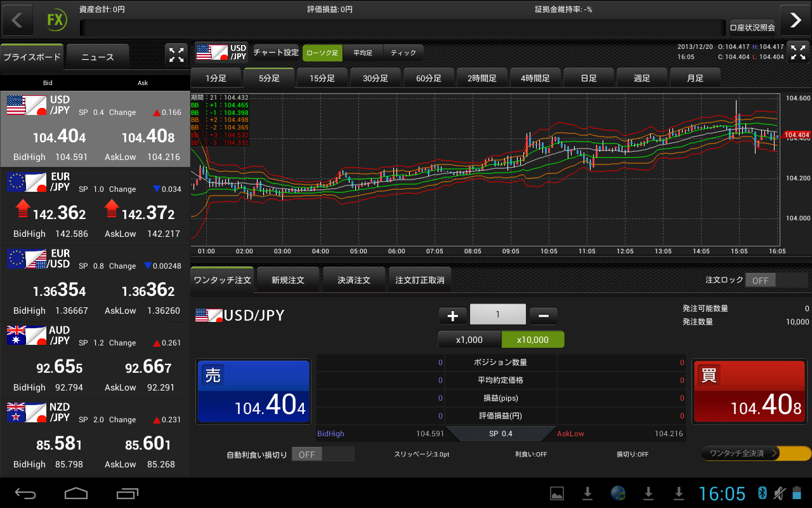The height and width of the screenshot is (508, 812).
Task: Tap the gallery notification icon in status bar
Action: point(557,493)
